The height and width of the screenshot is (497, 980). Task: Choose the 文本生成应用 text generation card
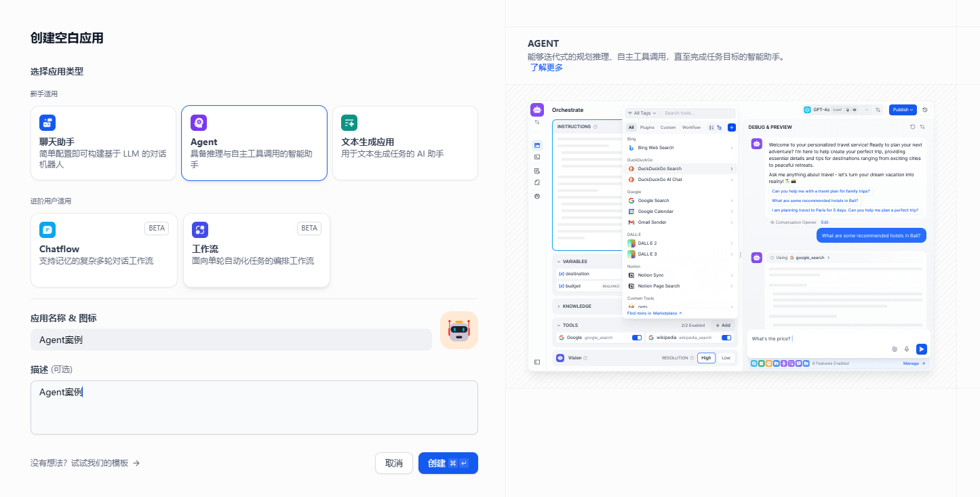point(405,143)
